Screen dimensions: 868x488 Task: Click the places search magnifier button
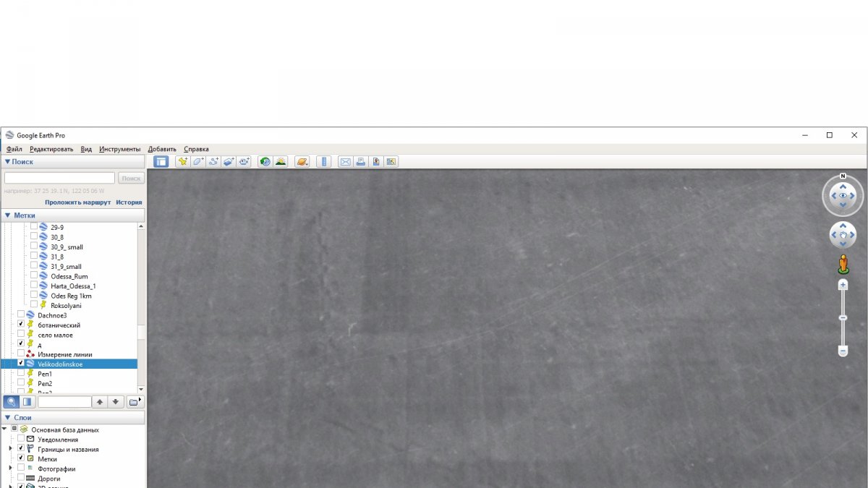(11, 401)
